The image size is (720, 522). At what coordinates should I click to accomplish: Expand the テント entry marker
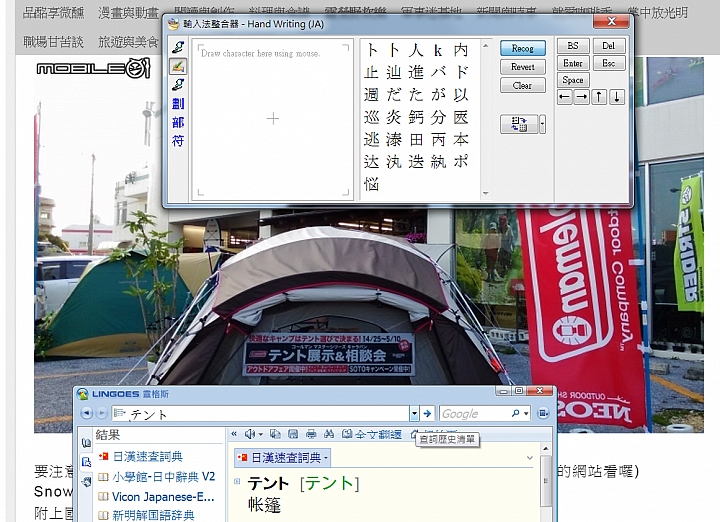coord(237,481)
